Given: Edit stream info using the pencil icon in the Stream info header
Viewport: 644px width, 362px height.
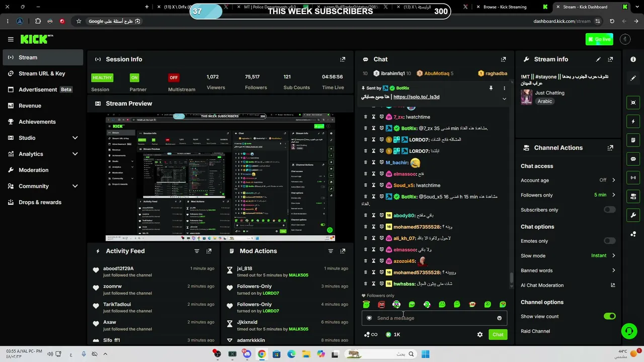Looking at the screenshot, I should coord(598,59).
